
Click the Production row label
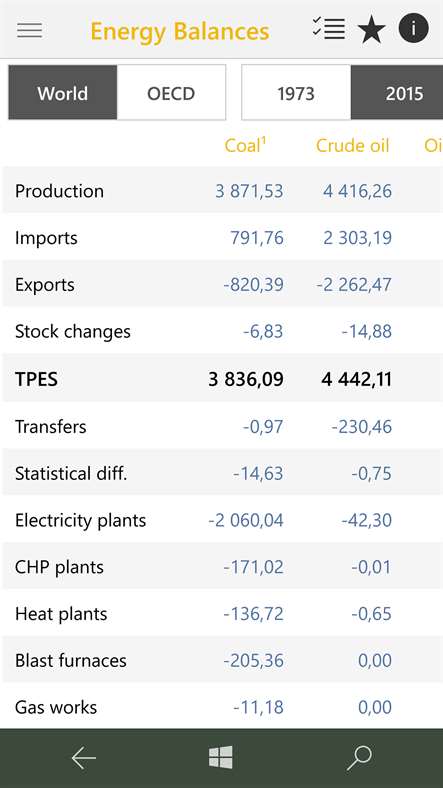(59, 191)
